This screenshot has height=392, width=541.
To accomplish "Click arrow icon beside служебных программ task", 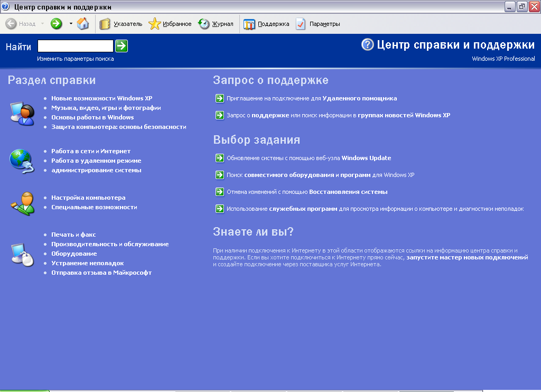I will coord(219,209).
